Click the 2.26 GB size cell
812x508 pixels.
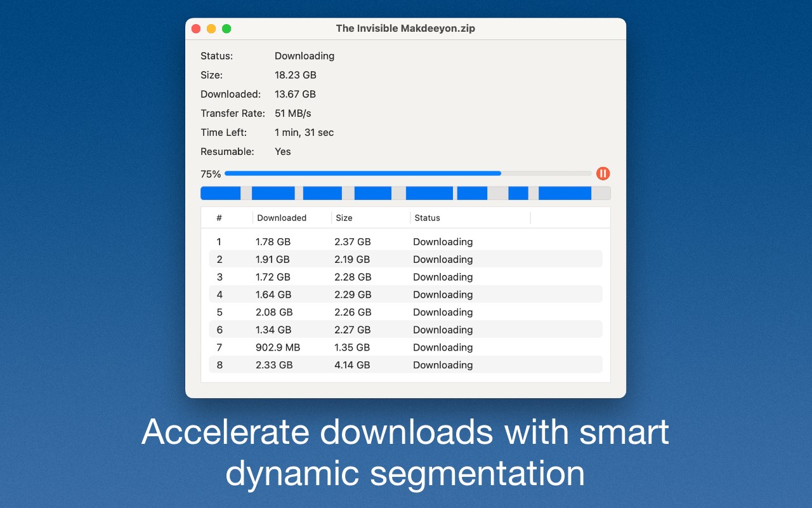(353, 312)
